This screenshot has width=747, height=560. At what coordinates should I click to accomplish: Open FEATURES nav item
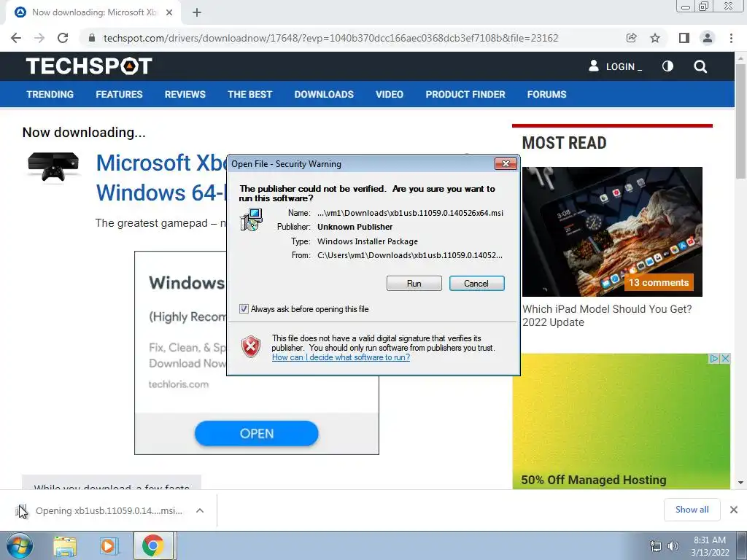click(119, 94)
